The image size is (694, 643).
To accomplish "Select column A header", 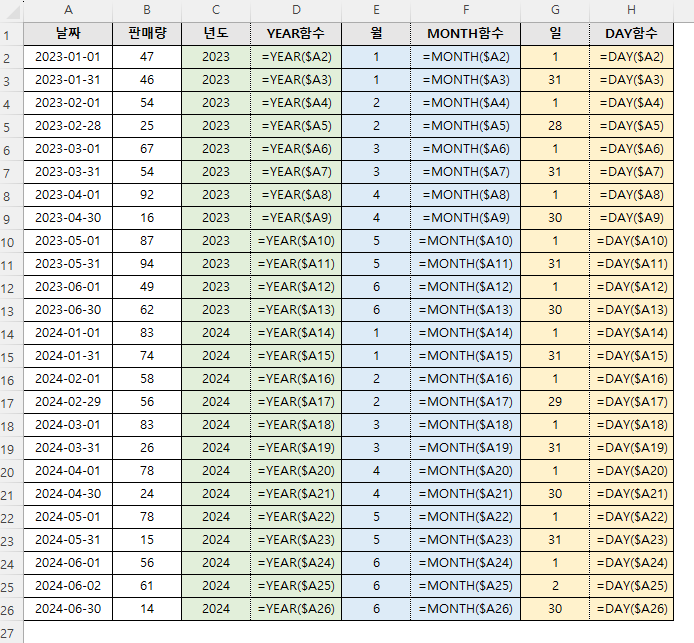I will click(68, 10).
